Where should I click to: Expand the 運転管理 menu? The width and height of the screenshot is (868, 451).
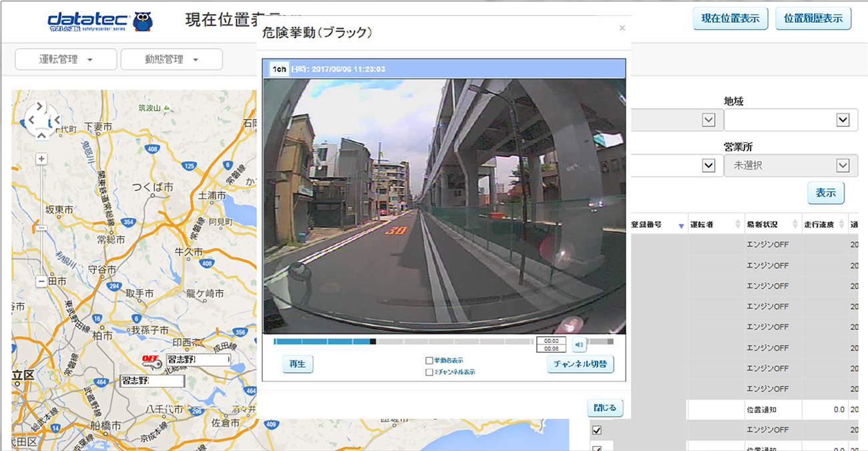point(65,59)
